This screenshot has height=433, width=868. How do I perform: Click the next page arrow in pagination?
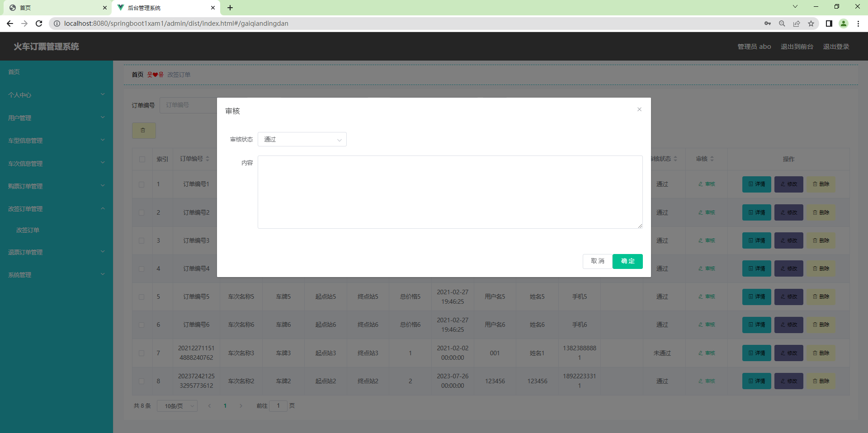pos(241,406)
